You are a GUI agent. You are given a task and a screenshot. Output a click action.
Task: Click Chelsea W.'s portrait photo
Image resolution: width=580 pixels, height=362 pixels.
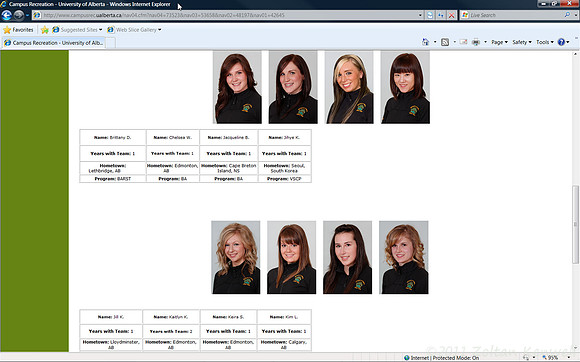(293, 87)
